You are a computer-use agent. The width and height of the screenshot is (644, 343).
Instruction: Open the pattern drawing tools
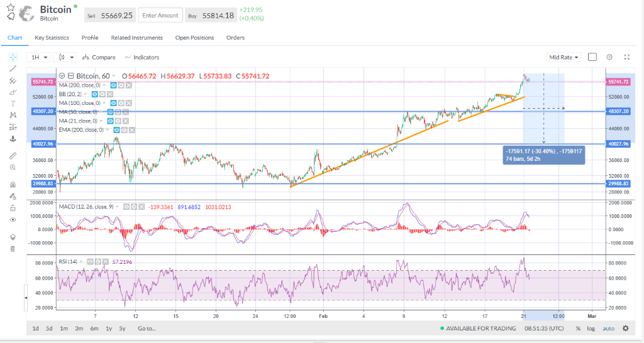coord(13,115)
